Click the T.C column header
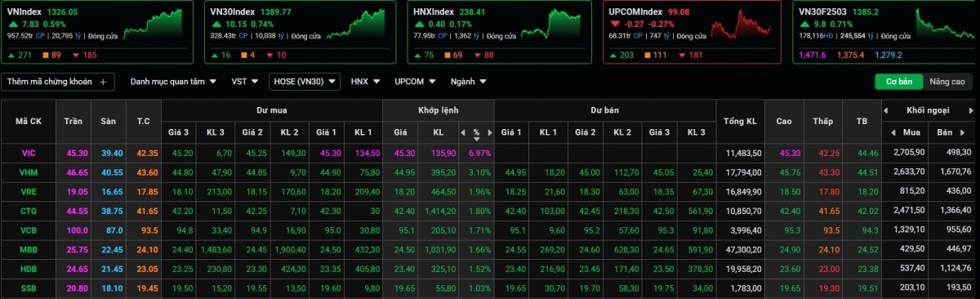Viewport: 980px width, 299px height. [144, 121]
